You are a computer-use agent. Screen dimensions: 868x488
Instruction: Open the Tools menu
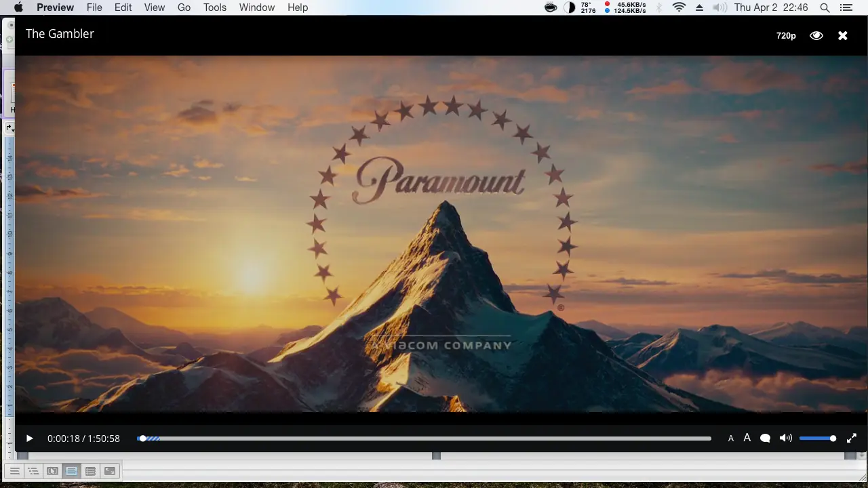[x=215, y=7]
